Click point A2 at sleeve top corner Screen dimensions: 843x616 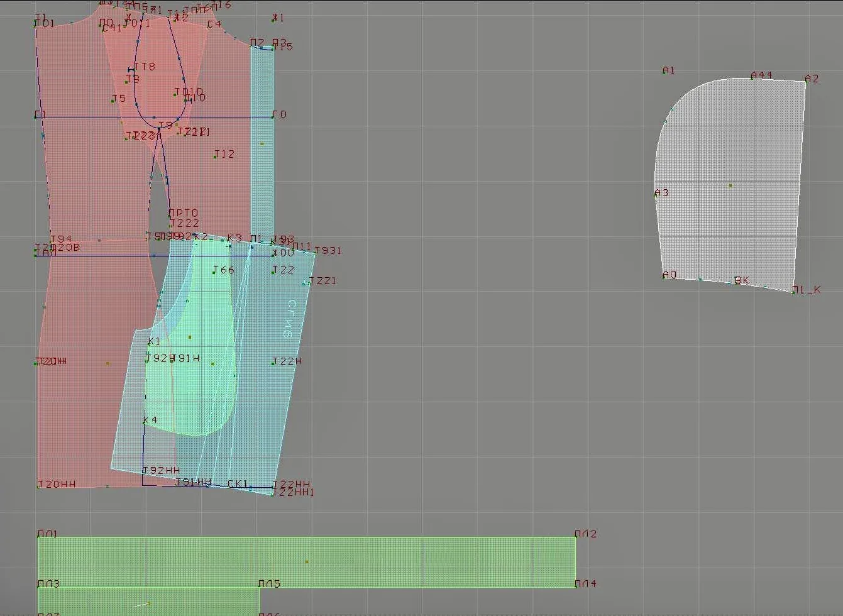(x=812, y=79)
